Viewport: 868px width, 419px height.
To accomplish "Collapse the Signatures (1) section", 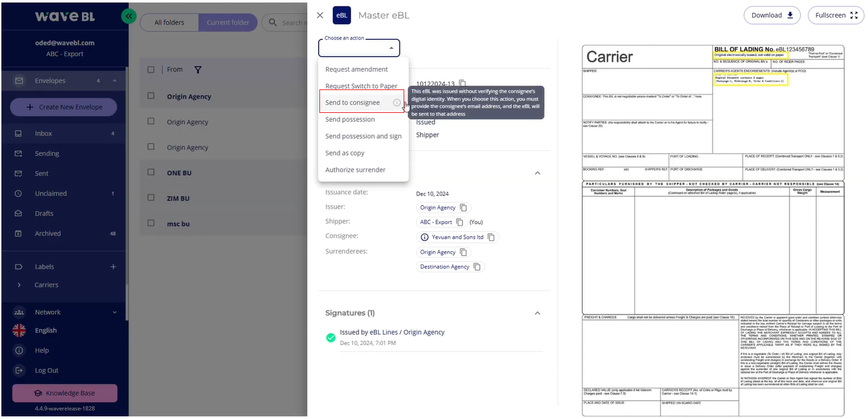I will (538, 313).
